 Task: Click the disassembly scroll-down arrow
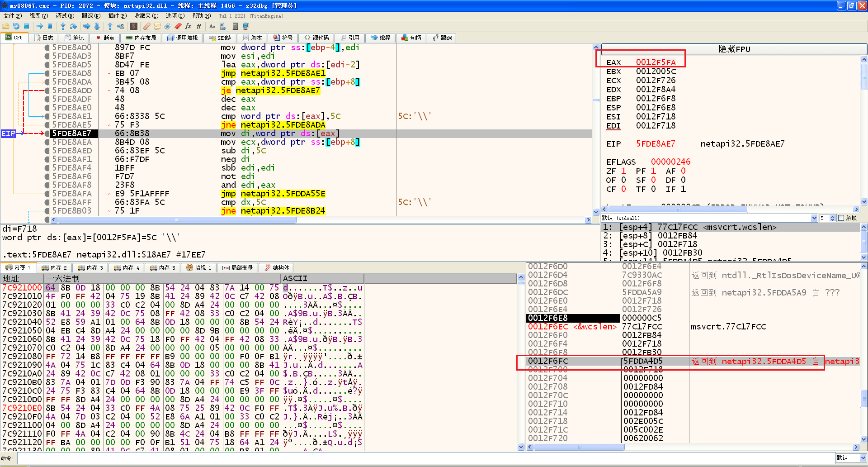click(596, 211)
